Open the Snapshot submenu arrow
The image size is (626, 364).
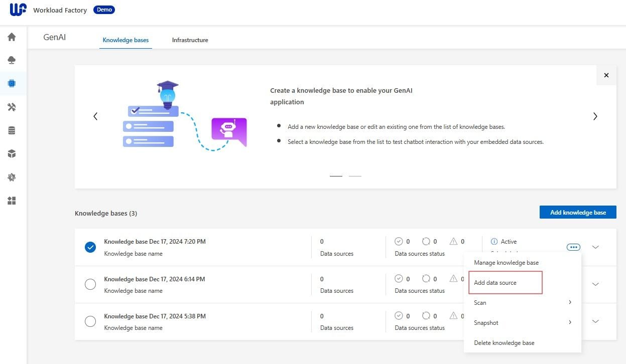coord(570,322)
